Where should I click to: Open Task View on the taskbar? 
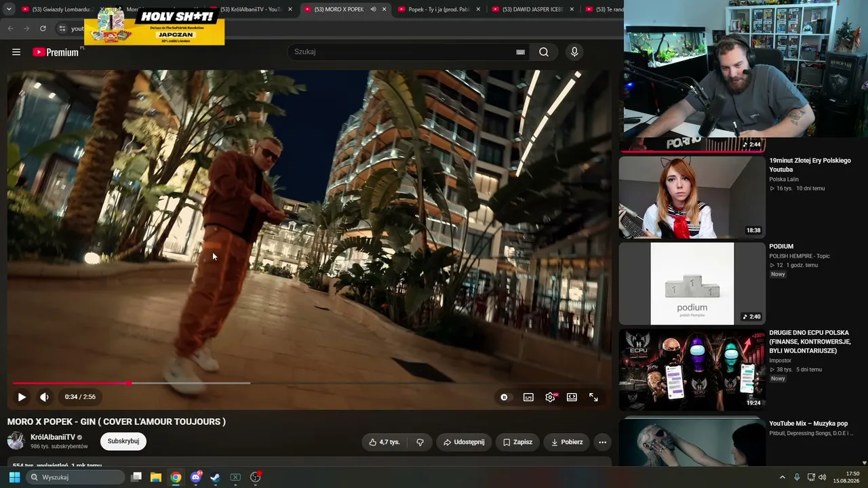(x=136, y=477)
